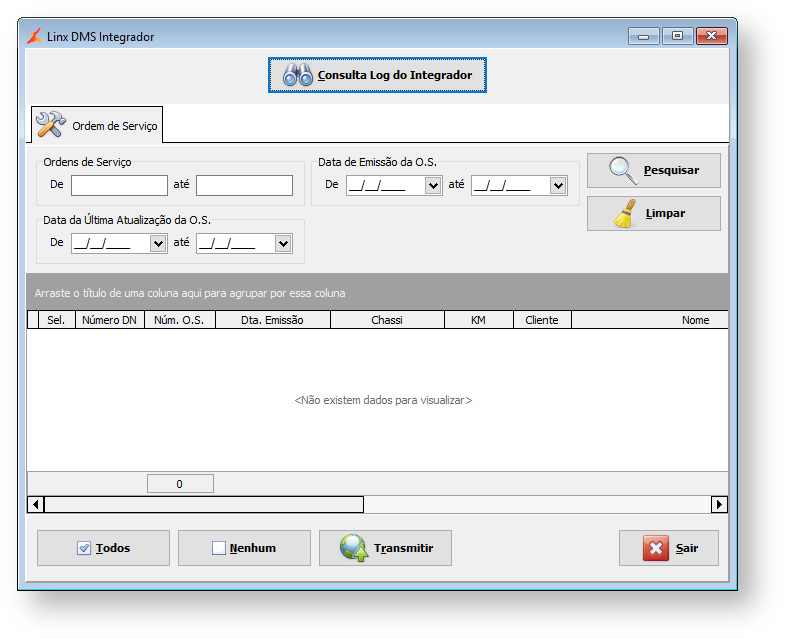Sort by the Número DN column header
Screen dimensions: 786x639
click(110, 320)
